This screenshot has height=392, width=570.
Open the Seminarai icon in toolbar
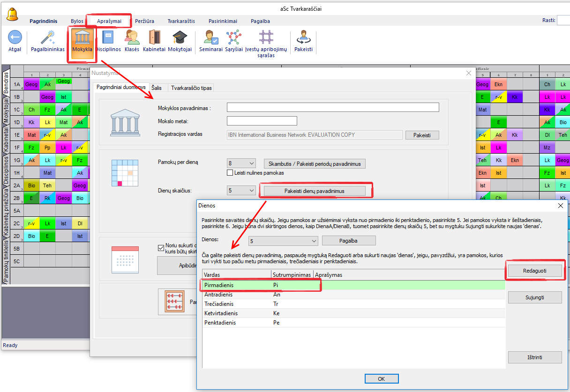coord(210,37)
